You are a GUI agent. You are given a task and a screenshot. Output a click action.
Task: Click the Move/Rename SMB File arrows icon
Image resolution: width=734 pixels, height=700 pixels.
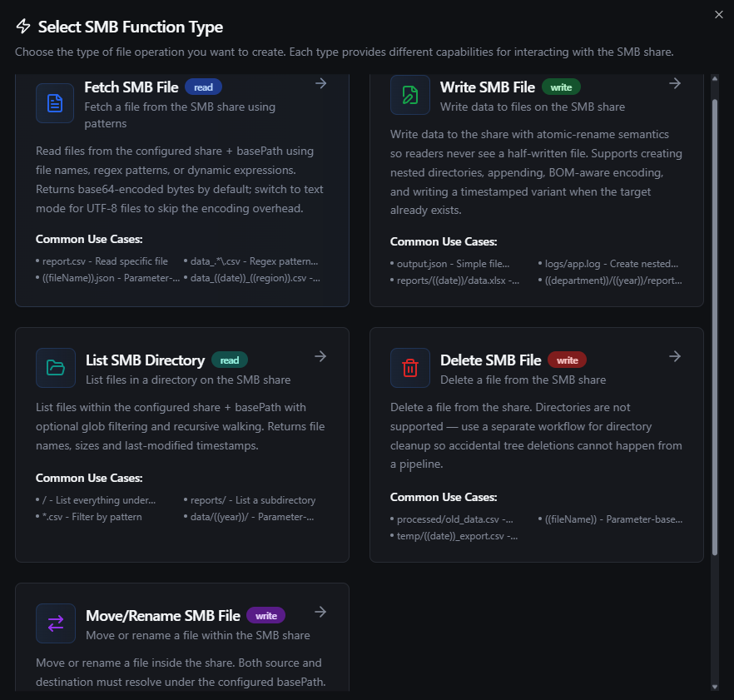56,623
